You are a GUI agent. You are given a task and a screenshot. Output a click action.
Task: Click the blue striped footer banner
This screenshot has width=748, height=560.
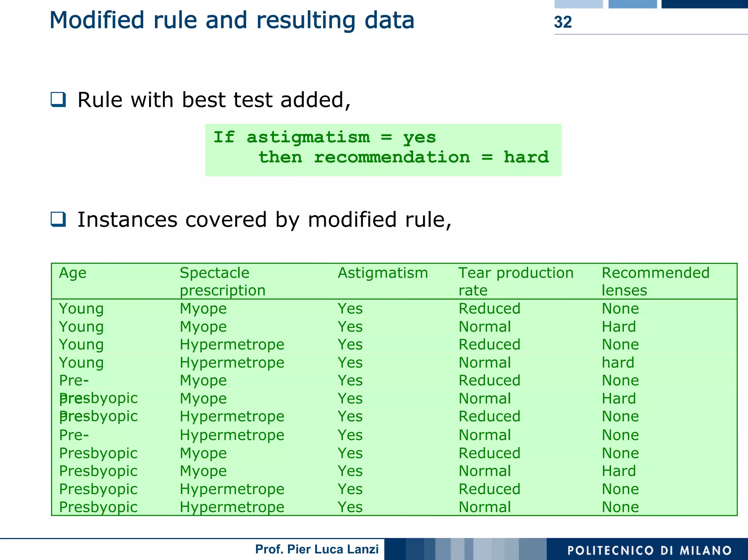click(x=465, y=549)
